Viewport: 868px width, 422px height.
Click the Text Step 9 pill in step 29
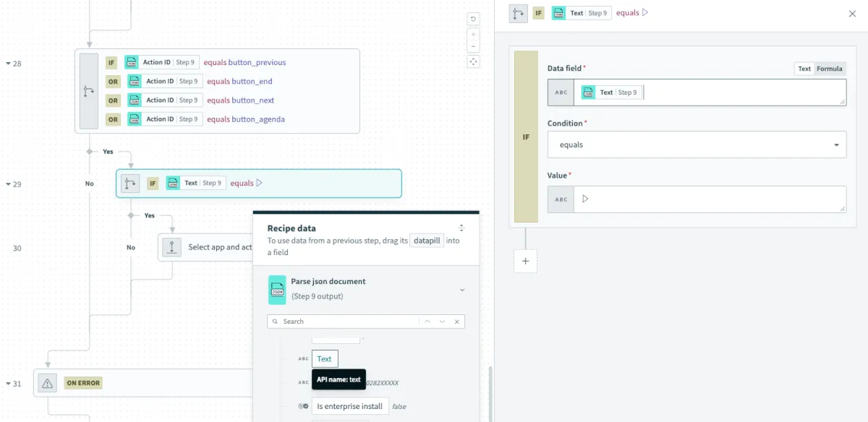[195, 183]
